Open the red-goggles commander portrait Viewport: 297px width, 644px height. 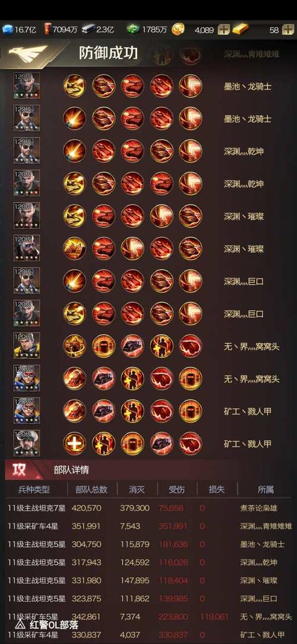pos(27,378)
